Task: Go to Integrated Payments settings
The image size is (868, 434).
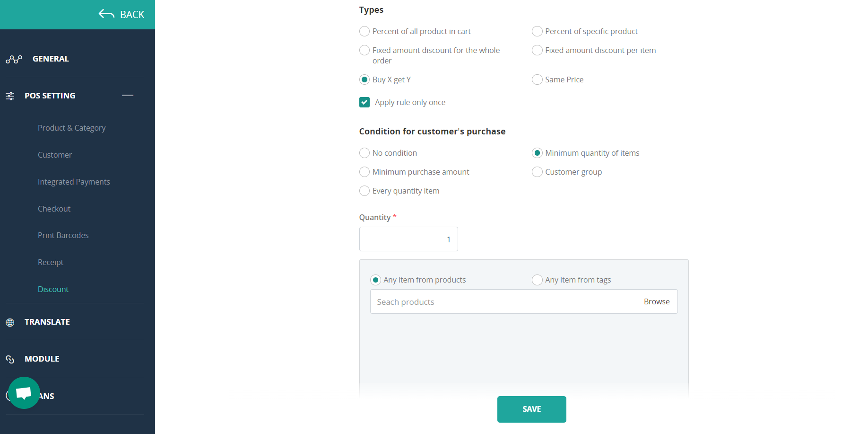Action: coord(74,182)
